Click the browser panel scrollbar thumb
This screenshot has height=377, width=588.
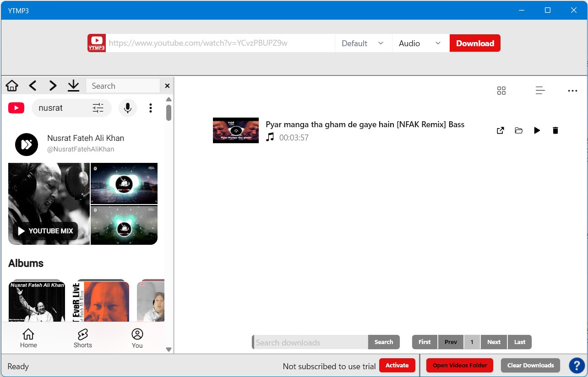pos(169,113)
